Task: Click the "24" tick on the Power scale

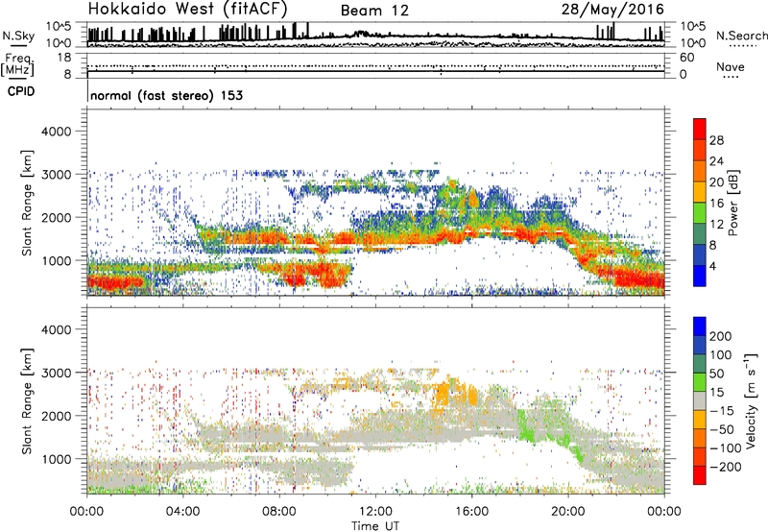Action: pyautogui.click(x=716, y=161)
